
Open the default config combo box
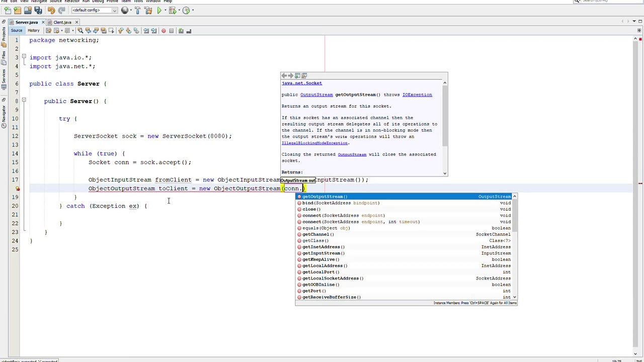(95, 10)
